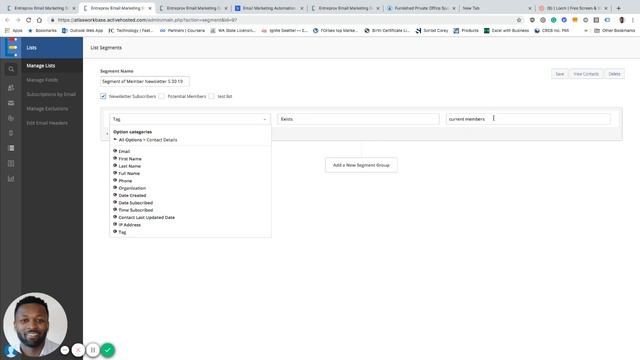The image size is (640, 360).
Task: Click the current members value field
Action: (x=528, y=119)
